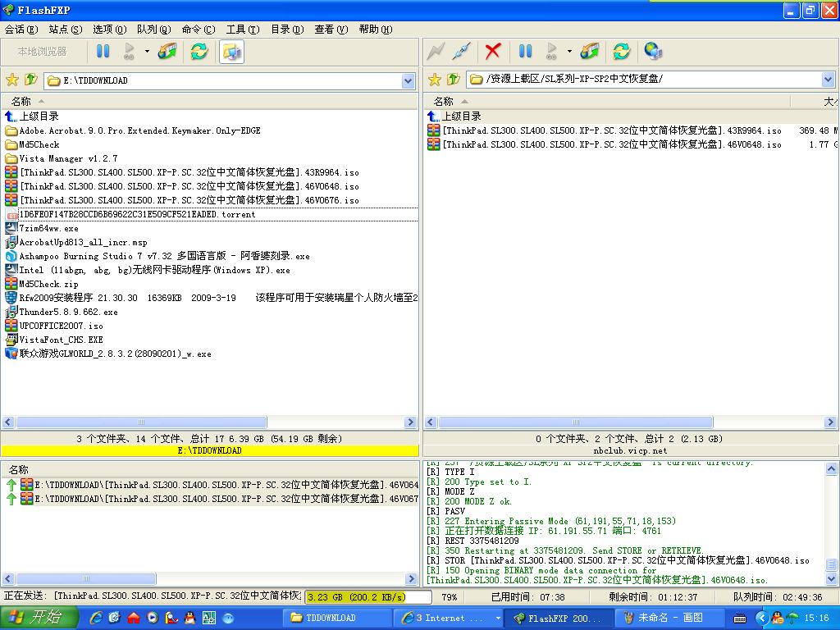Open the 命令 menu
This screenshot has height=630, width=840.
[199, 30]
